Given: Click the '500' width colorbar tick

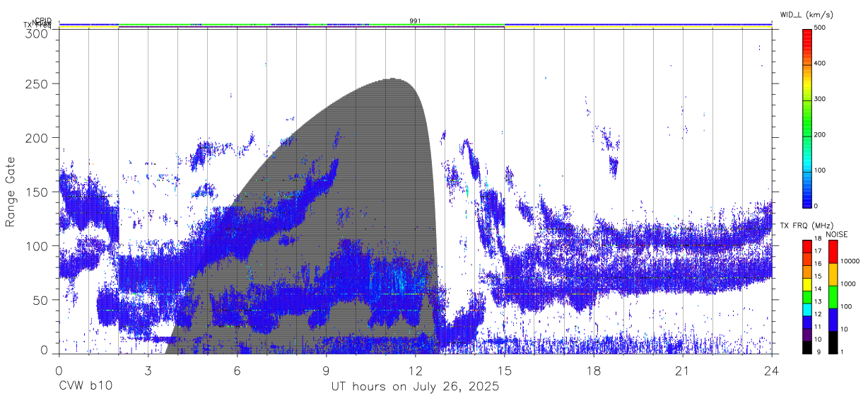Looking at the screenshot, I should [820, 28].
